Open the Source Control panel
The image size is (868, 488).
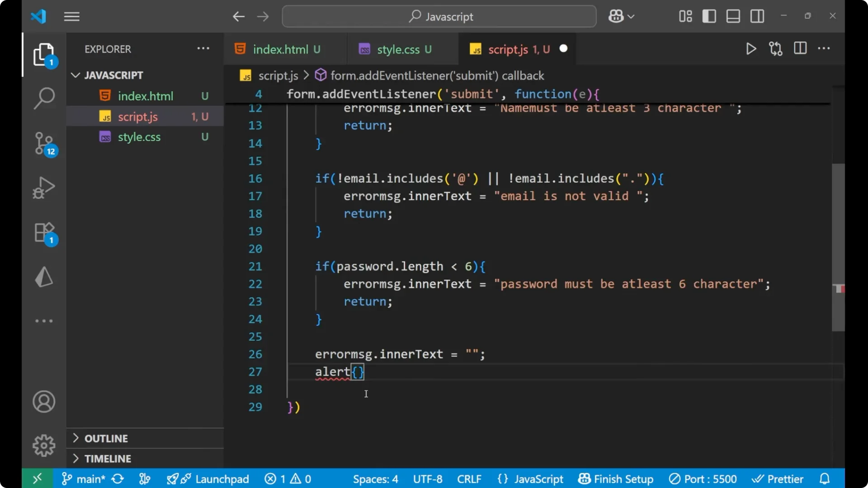pyautogui.click(x=44, y=143)
